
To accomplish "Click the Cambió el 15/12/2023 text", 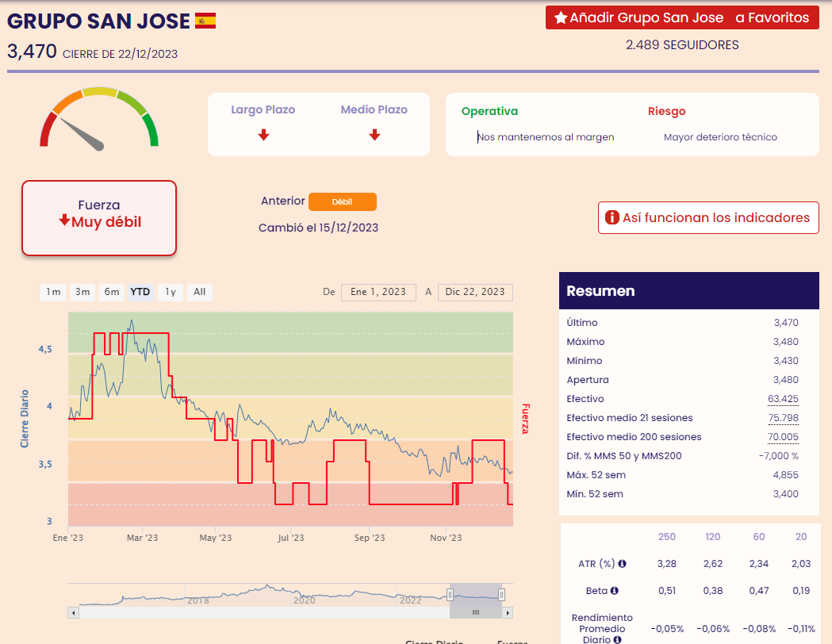I will tap(318, 228).
